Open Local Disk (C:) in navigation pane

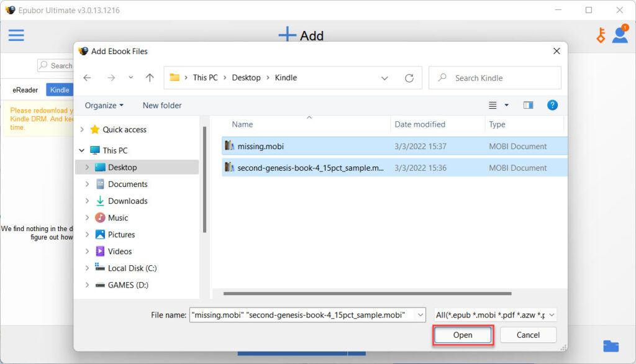pyautogui.click(x=132, y=268)
